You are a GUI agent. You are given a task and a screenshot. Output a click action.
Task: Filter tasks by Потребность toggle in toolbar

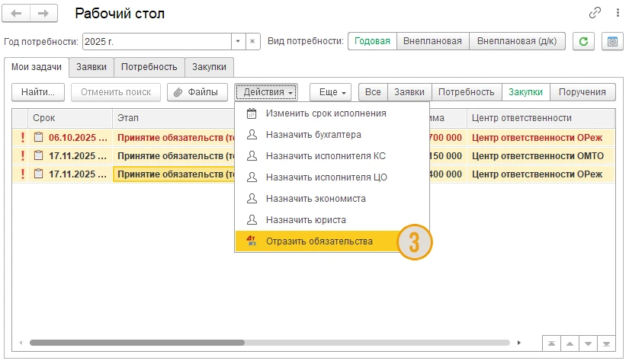(466, 92)
